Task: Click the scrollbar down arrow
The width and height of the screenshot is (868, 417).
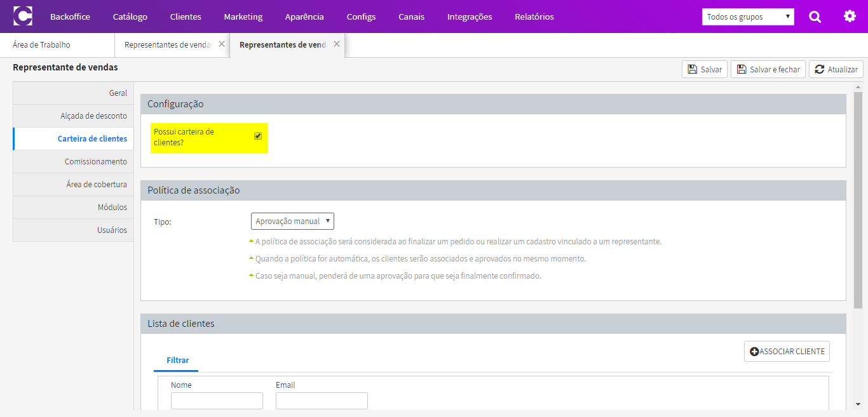Action: 858,404
